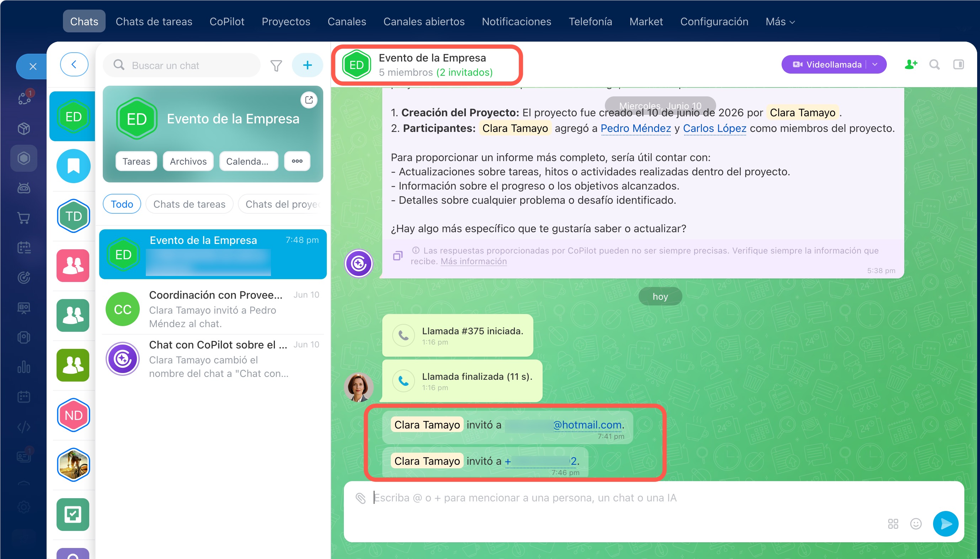The height and width of the screenshot is (559, 980).
Task: Click the CoPilot avatar beside the response
Action: (x=358, y=263)
